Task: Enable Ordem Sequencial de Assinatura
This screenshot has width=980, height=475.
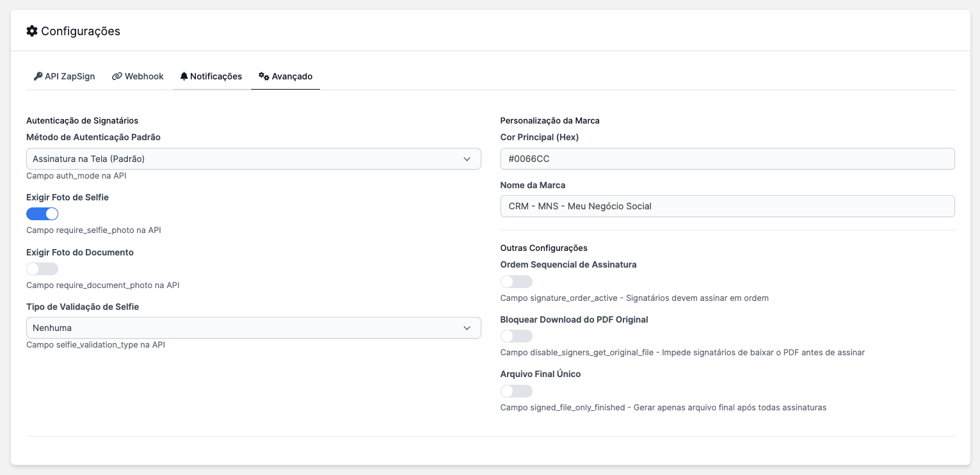Action: pyautogui.click(x=517, y=282)
